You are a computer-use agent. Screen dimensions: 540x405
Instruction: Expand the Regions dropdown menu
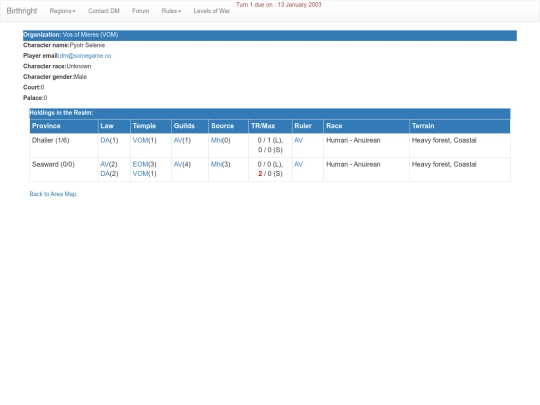click(x=62, y=11)
